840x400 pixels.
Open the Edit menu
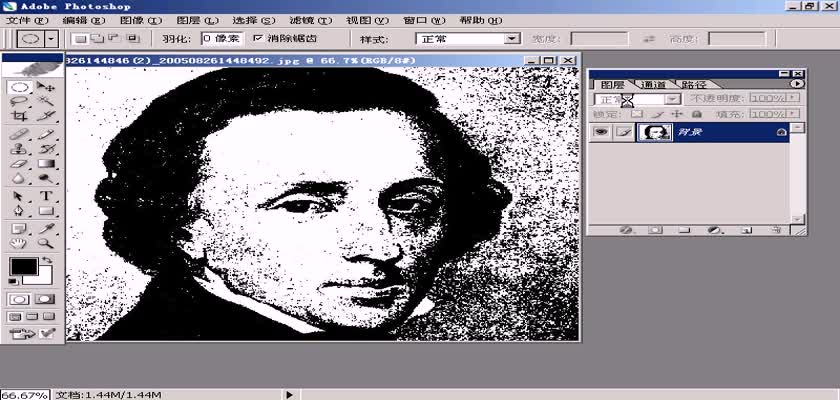84,20
